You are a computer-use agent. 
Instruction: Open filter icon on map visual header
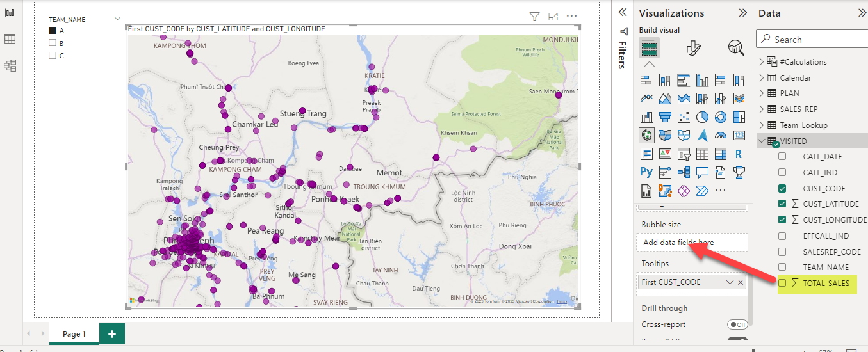[534, 17]
